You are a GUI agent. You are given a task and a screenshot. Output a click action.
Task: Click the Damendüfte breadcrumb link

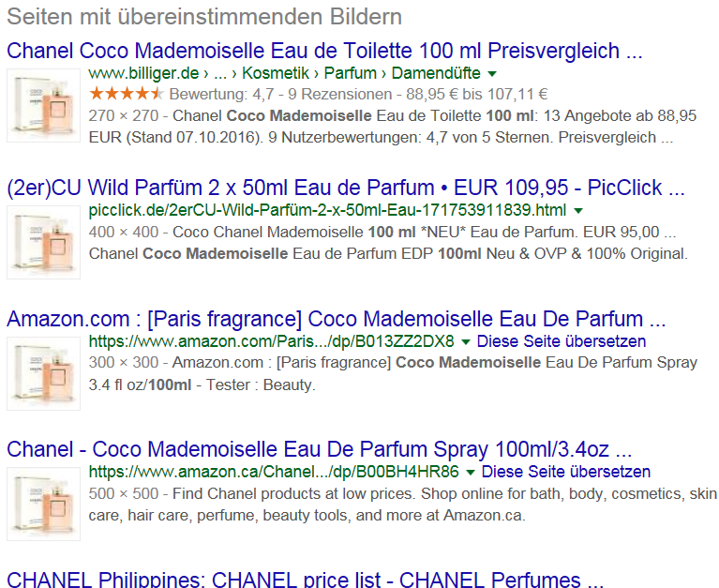[436, 73]
